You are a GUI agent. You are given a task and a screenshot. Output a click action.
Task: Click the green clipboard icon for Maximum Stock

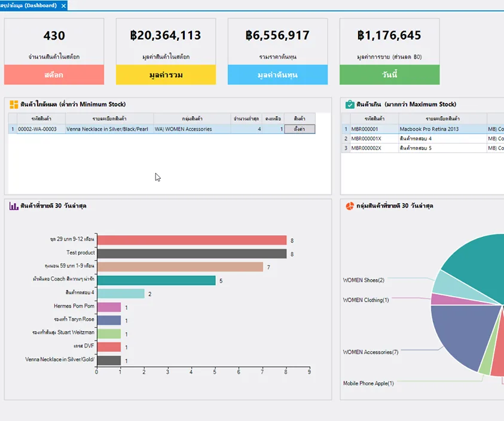(350, 105)
